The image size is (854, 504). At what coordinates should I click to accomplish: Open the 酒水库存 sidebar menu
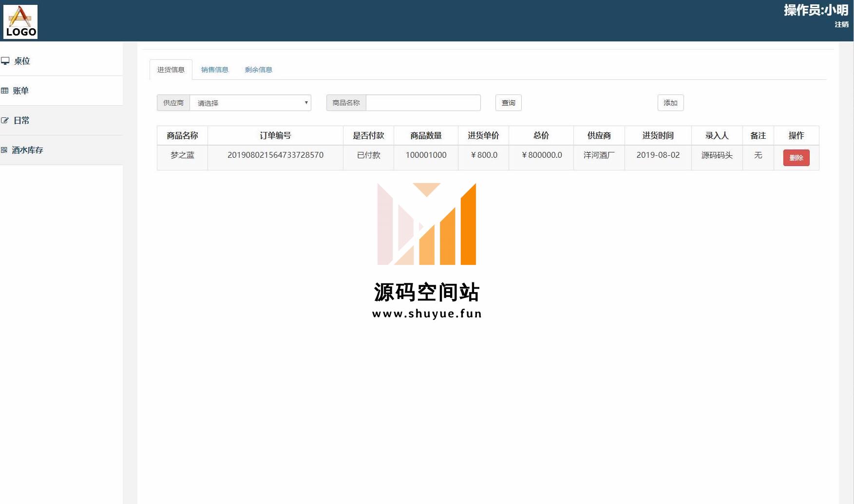click(61, 150)
